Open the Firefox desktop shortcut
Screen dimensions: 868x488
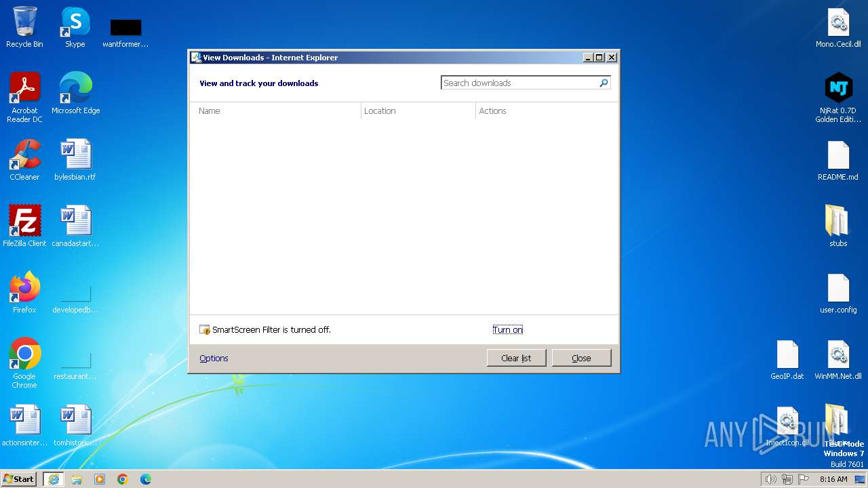[24, 292]
